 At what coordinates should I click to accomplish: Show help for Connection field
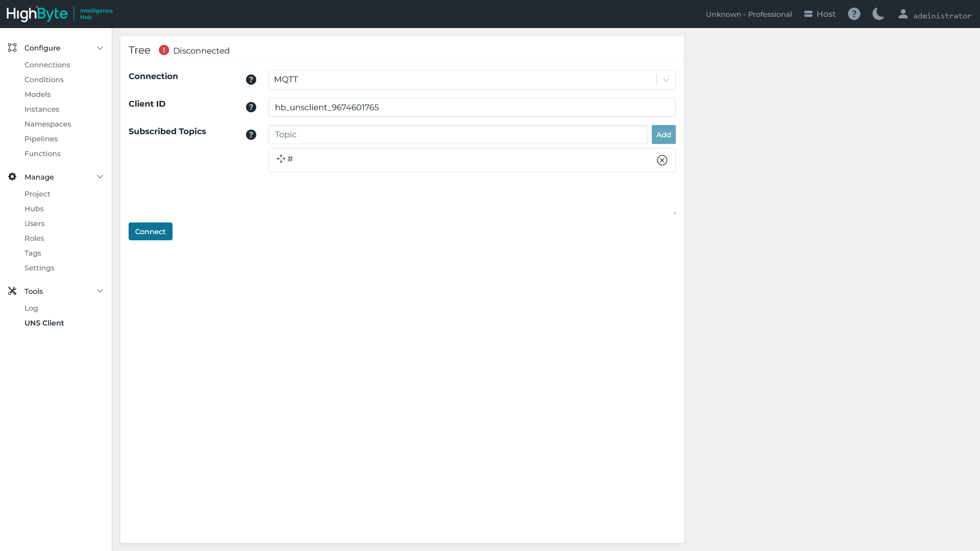point(251,80)
